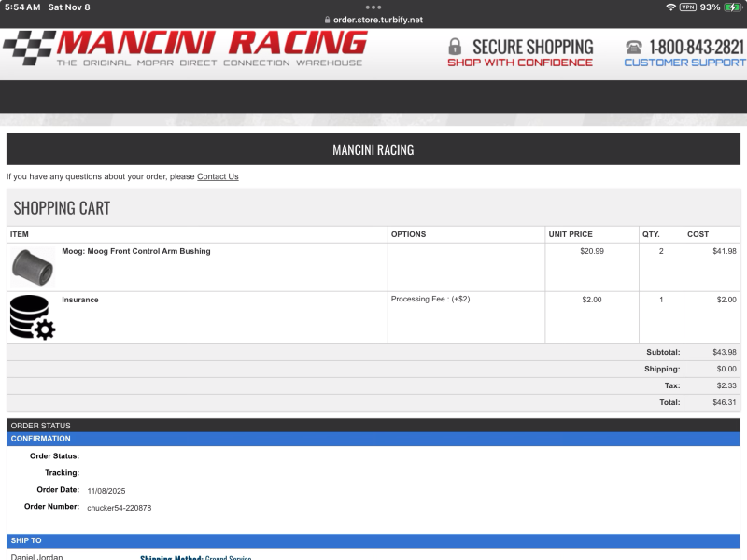Viewport: 747px width, 560px height.
Task: Open Moog Front Control Arm Bushing item
Action: [136, 251]
